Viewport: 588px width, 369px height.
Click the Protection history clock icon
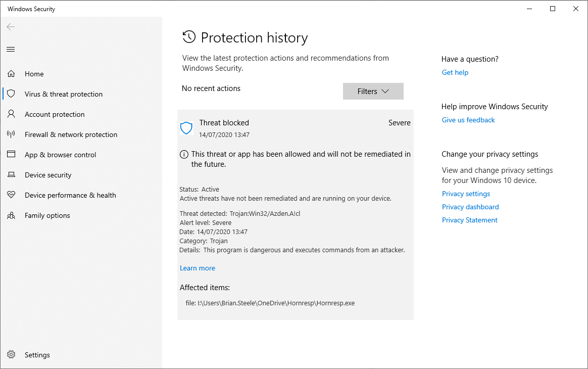189,37
